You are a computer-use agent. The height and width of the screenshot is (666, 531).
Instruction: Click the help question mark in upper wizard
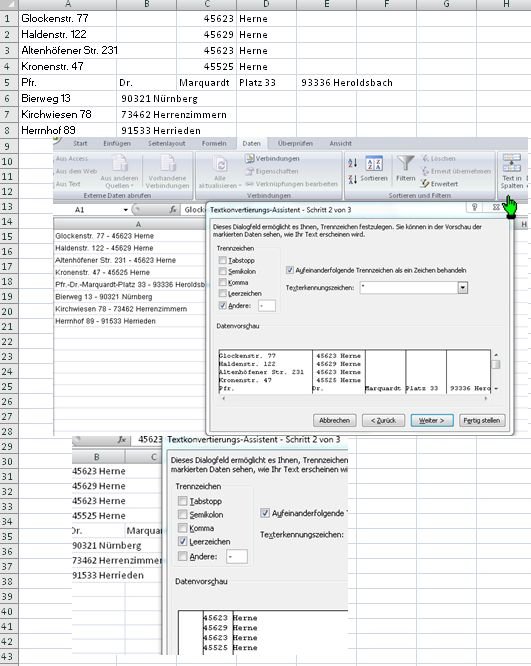475,207
